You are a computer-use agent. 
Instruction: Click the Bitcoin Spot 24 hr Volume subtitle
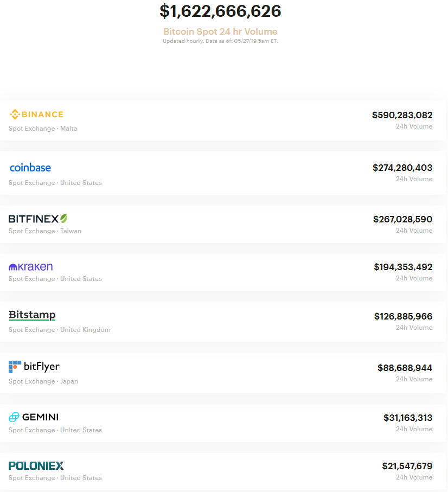point(220,31)
